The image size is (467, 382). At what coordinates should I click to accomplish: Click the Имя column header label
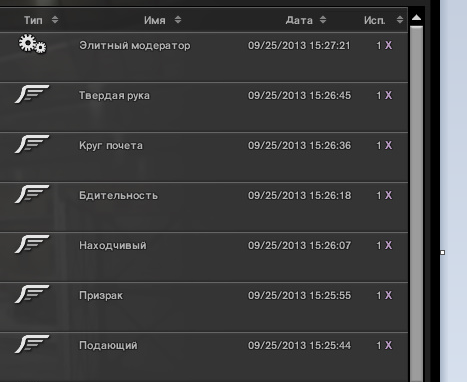155,20
